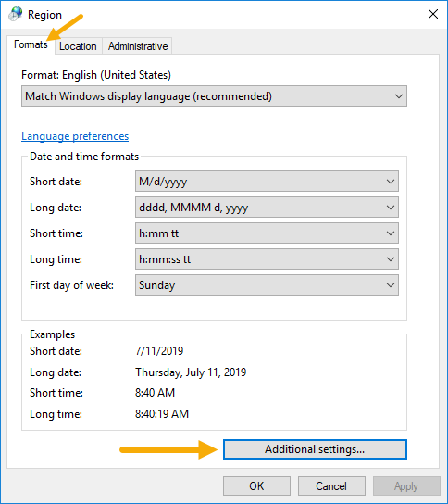The height and width of the screenshot is (504, 448).
Task: Switch to the Formats tab
Action: 31,44
